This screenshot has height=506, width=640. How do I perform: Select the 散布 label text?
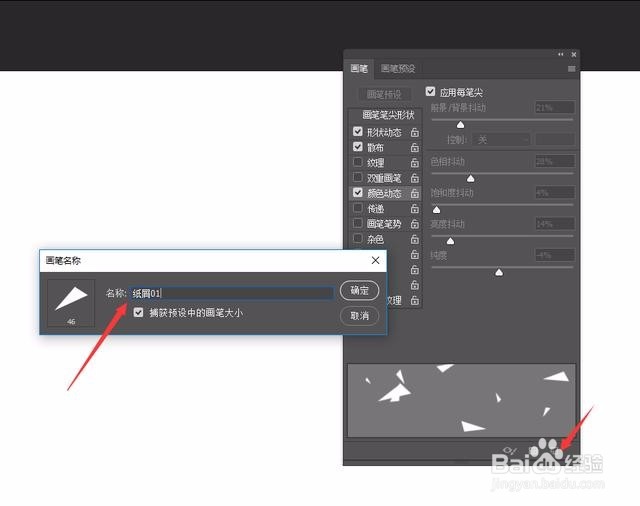[376, 148]
